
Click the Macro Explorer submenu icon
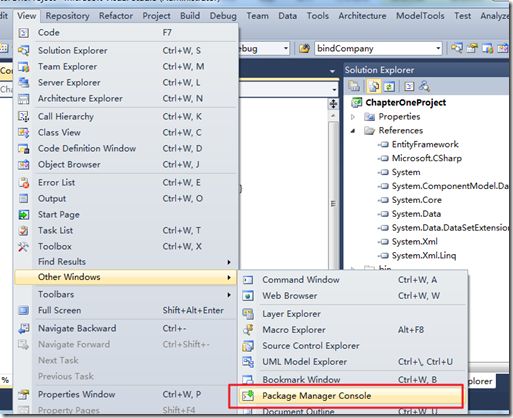pos(248,330)
